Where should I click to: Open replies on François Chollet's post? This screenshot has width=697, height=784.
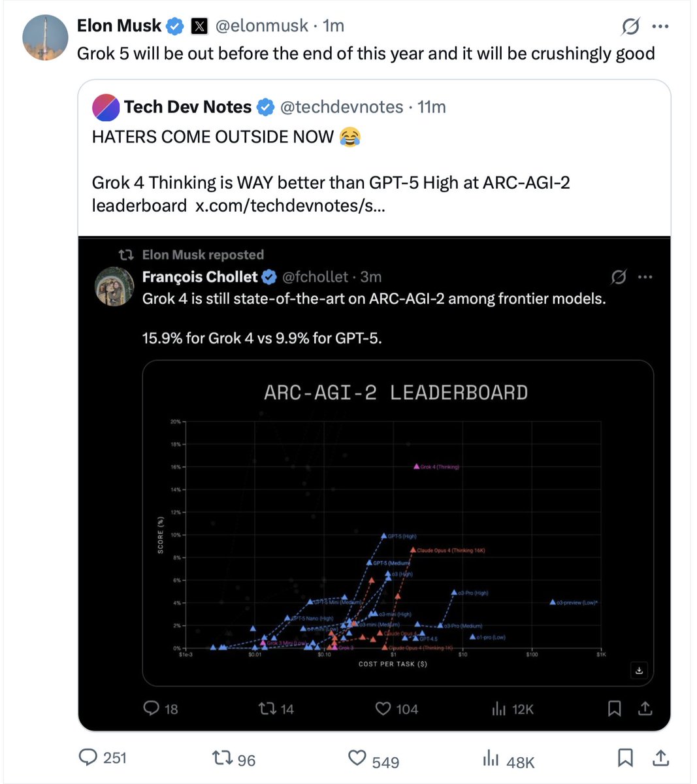click(151, 708)
